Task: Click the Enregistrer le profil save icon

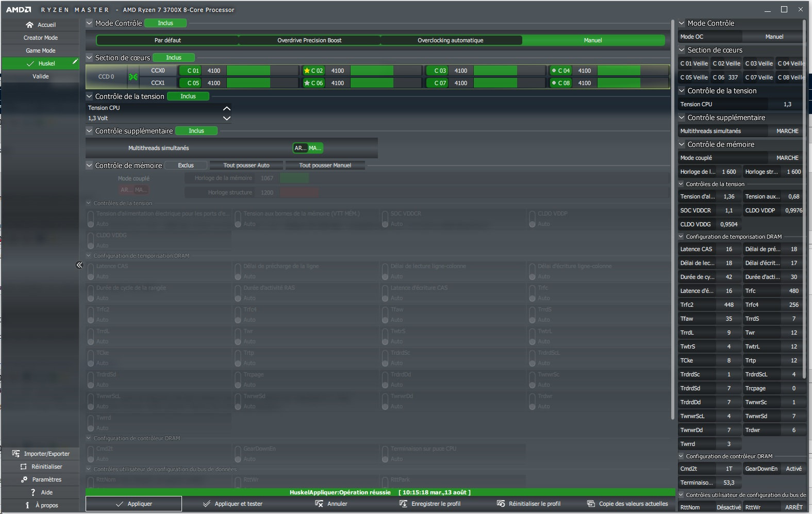Action: tap(403, 504)
